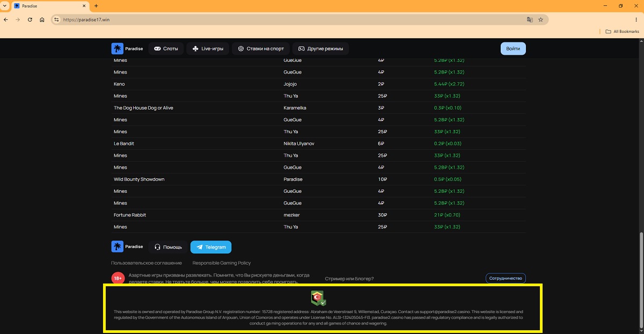Restore down the Chrome window

tap(620, 6)
